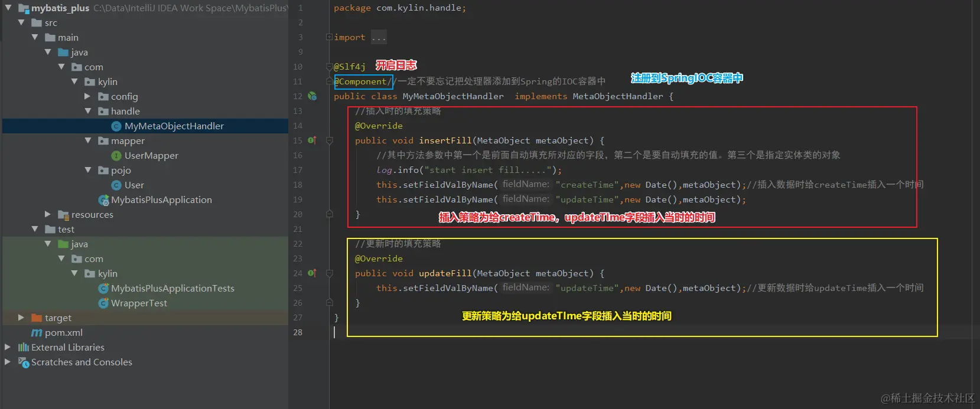Viewport: 980px width, 409px height.
Task: Expand the resources folder arrow
Action: 48,214
